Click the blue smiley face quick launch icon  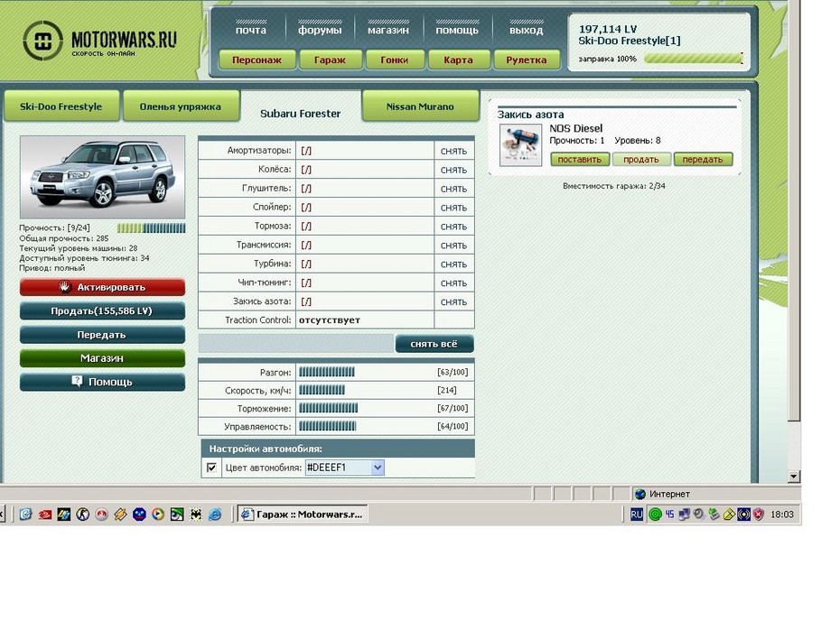(x=139, y=514)
